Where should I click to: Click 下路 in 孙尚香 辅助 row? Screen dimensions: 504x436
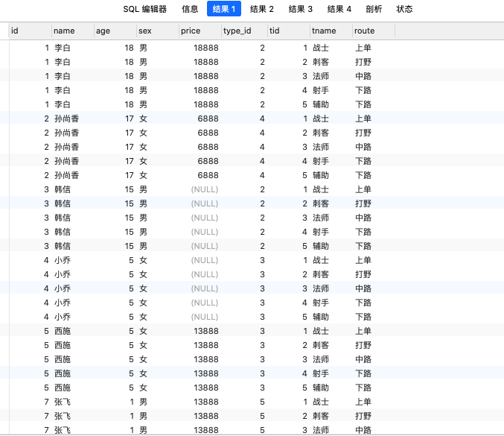click(363, 175)
